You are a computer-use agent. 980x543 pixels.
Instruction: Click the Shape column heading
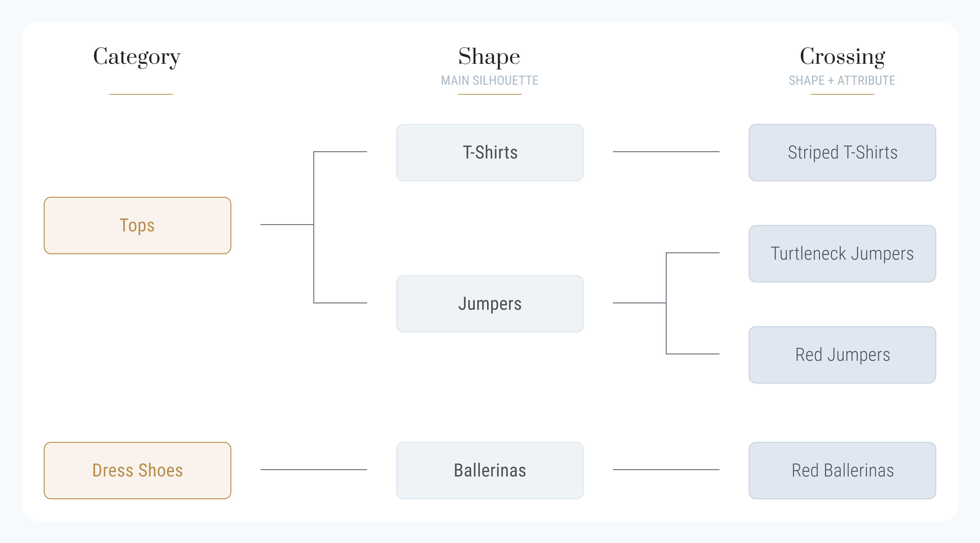coord(489,57)
